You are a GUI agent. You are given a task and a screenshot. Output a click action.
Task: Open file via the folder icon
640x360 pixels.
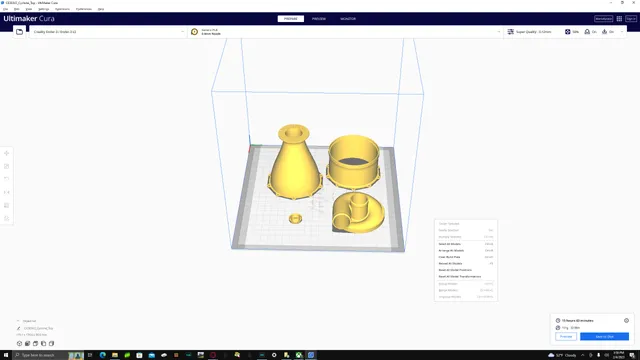click(19, 32)
